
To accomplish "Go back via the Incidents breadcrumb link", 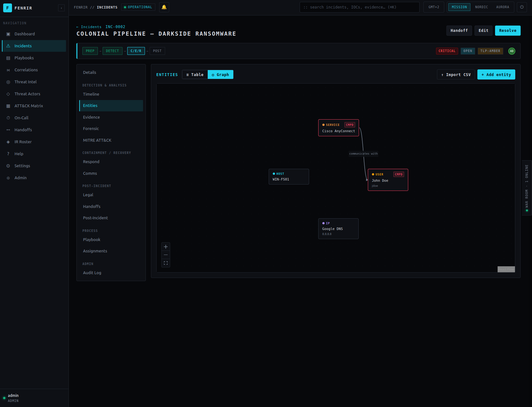I will [x=89, y=27].
